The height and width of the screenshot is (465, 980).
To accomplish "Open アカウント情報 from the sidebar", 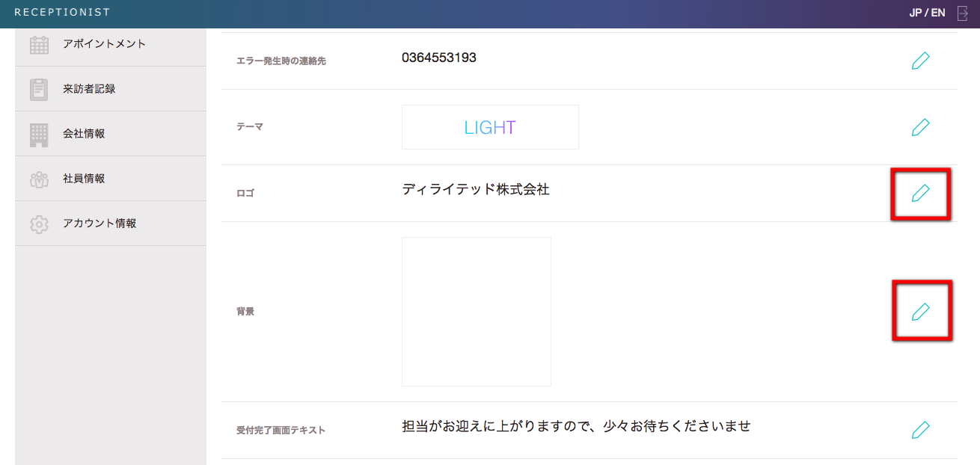I will click(x=99, y=224).
